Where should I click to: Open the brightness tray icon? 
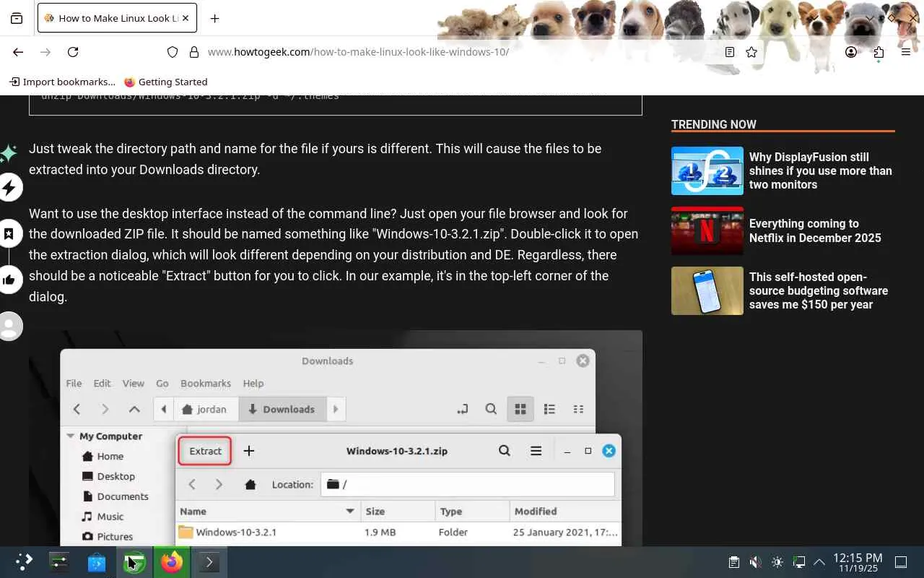[777, 562]
